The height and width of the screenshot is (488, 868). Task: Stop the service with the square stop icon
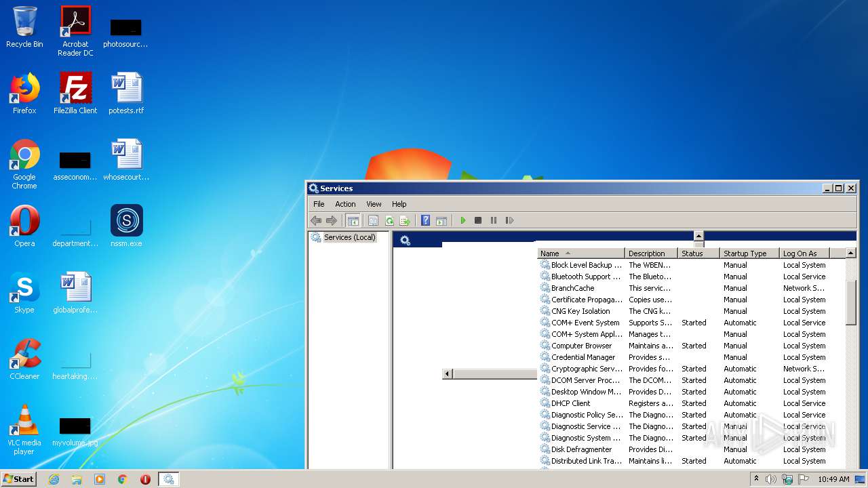[x=478, y=220]
